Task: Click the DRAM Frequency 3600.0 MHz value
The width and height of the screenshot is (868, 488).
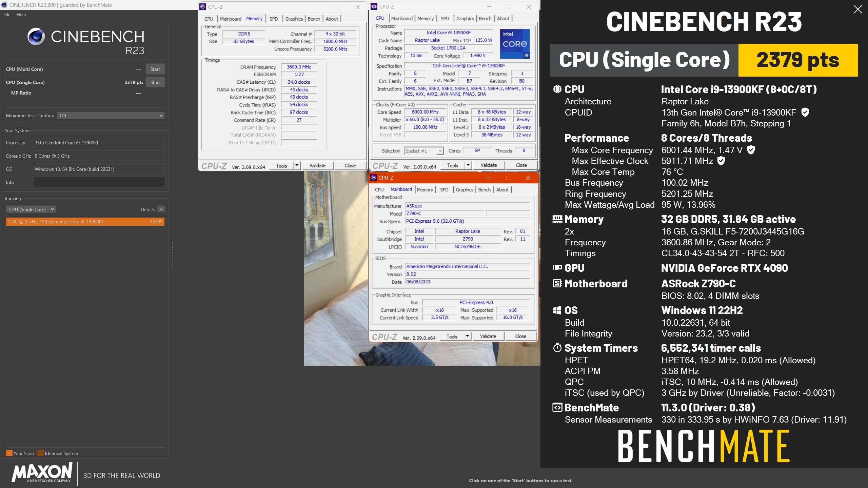Action: (299, 67)
